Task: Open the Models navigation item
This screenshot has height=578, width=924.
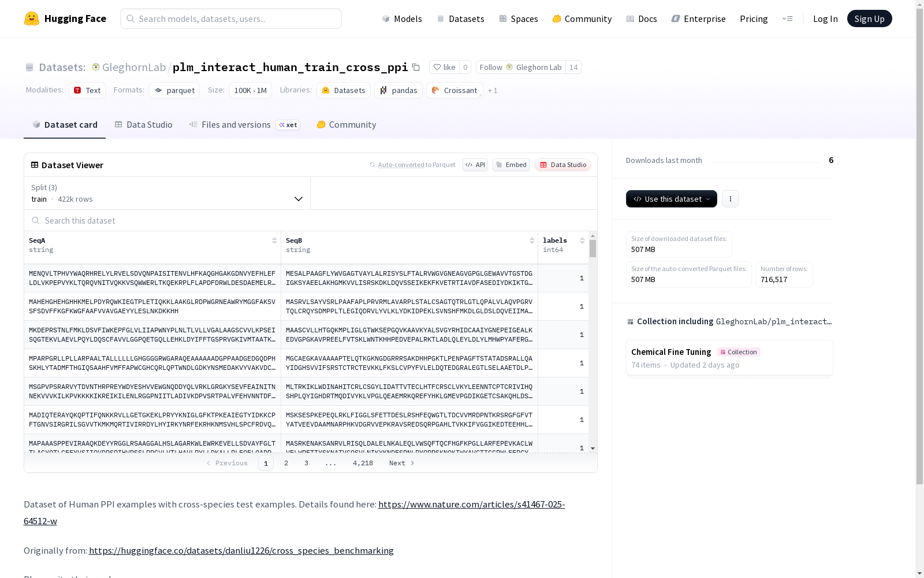Action: pos(402,18)
